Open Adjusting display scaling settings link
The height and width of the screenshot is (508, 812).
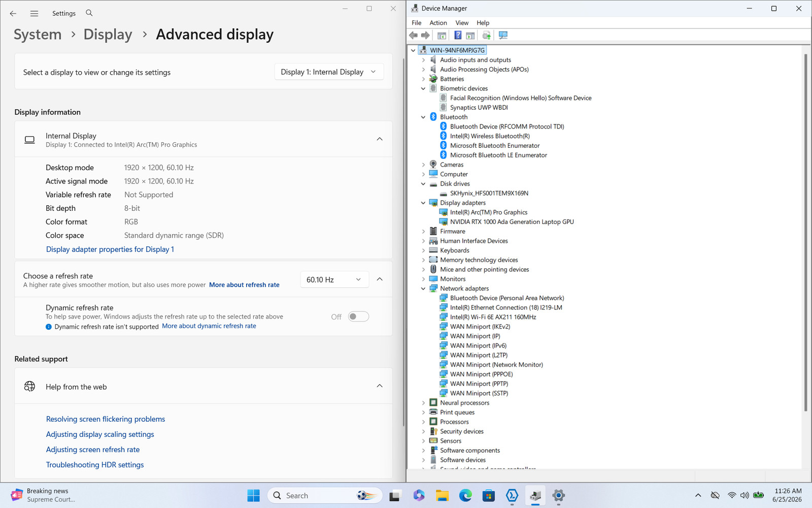[100, 434]
